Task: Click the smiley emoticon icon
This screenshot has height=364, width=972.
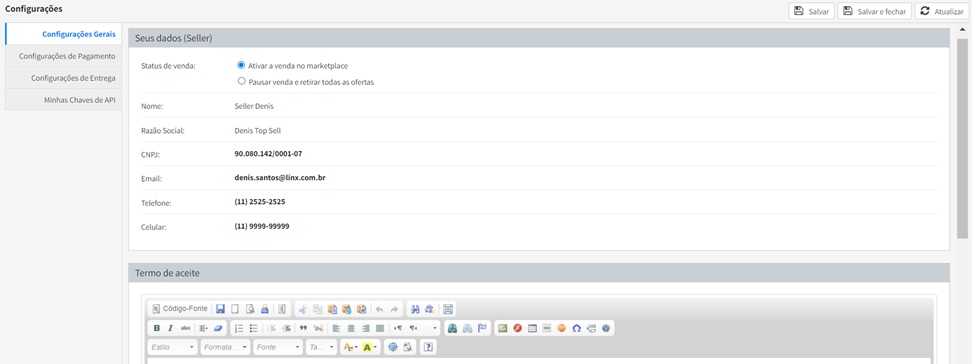Action: pos(562,328)
